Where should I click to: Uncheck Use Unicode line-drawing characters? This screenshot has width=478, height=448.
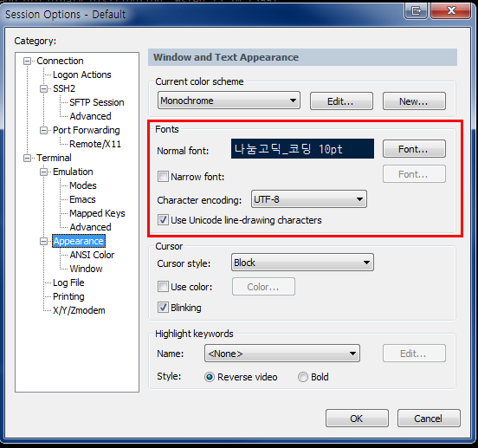pos(163,219)
